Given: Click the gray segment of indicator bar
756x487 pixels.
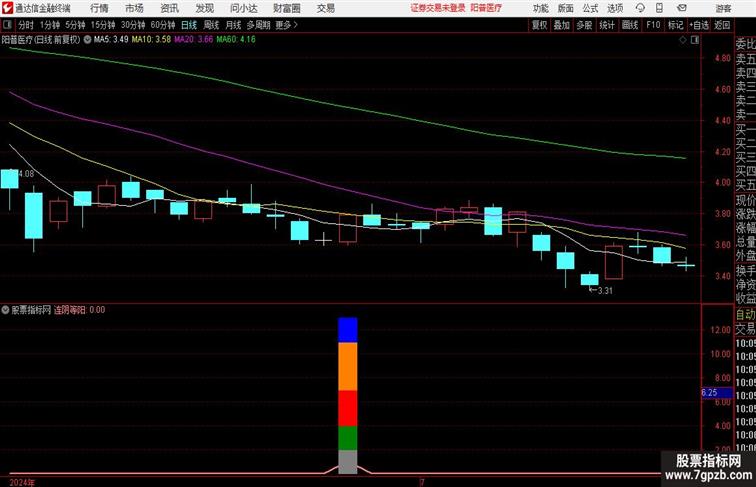Looking at the screenshot, I should 348,462.
